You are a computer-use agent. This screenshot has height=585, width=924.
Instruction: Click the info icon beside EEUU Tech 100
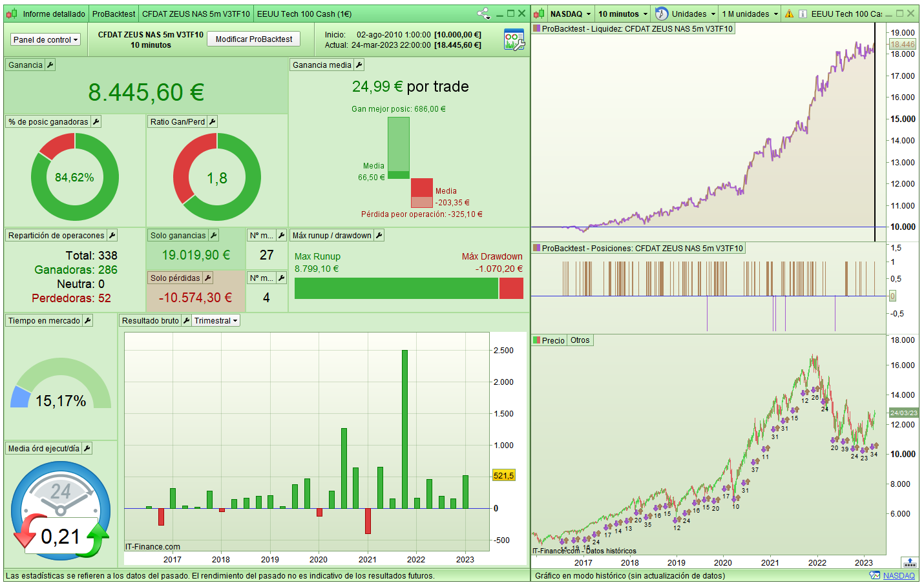(803, 14)
